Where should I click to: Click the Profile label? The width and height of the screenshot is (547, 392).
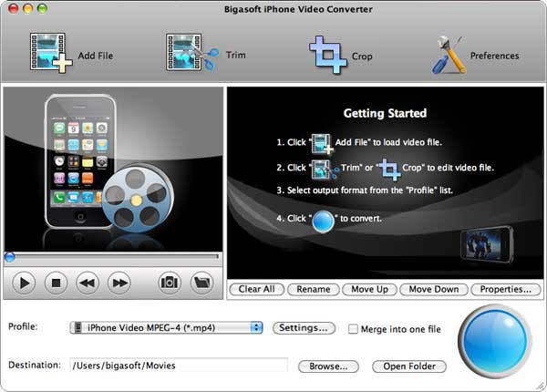[23, 326]
